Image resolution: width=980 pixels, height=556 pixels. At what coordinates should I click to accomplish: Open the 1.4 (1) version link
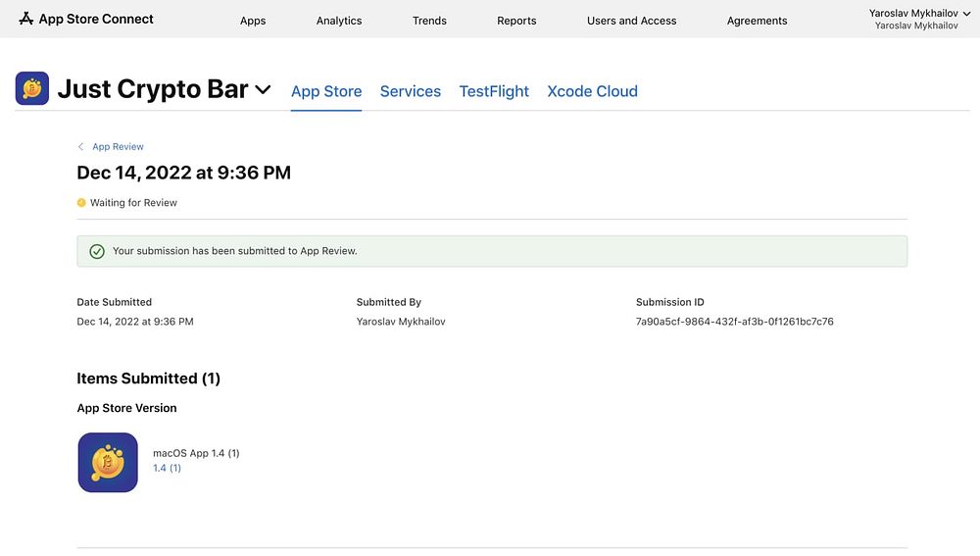pyautogui.click(x=167, y=468)
